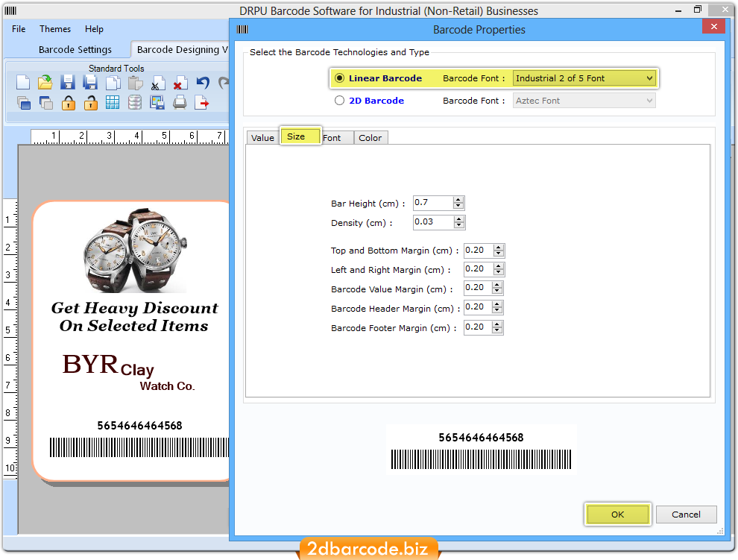Click the barcode app icon in main title bar
This screenshot has height=560, width=738.
(10, 10)
